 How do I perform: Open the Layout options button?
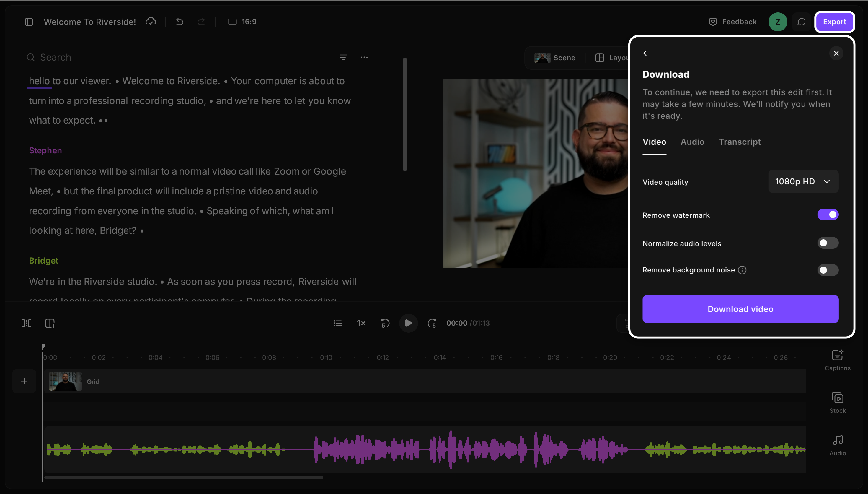pos(612,58)
